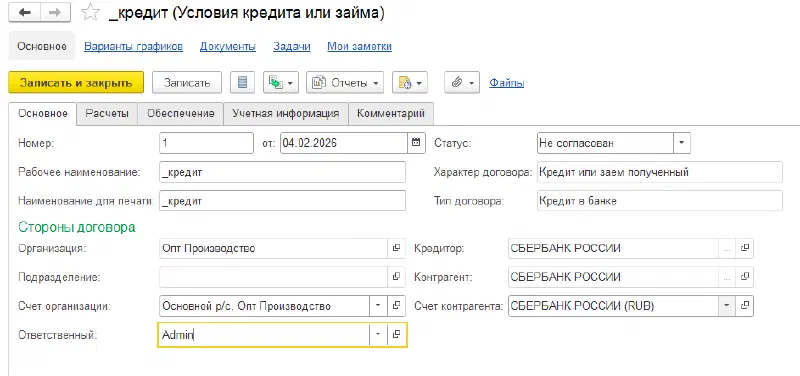The image size is (800, 376).
Task: Click the empty Подразделение field
Action: 273,277
